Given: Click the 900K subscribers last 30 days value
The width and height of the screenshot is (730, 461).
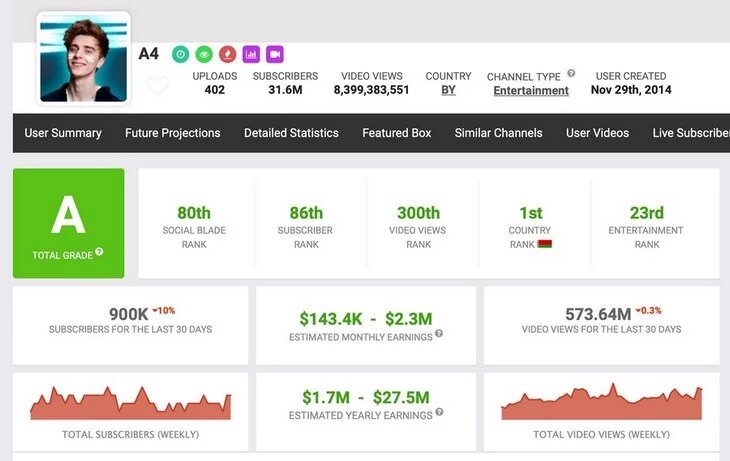Looking at the screenshot, I should click(x=128, y=314).
